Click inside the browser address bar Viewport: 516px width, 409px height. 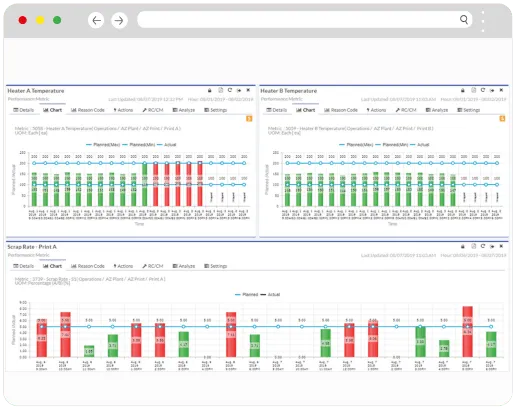[305, 20]
